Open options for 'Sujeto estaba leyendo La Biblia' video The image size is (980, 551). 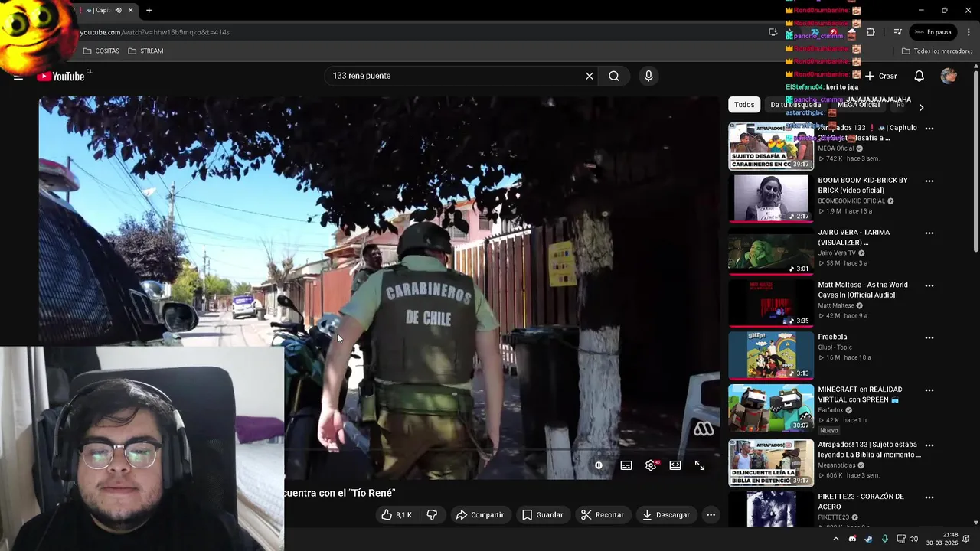929,445
